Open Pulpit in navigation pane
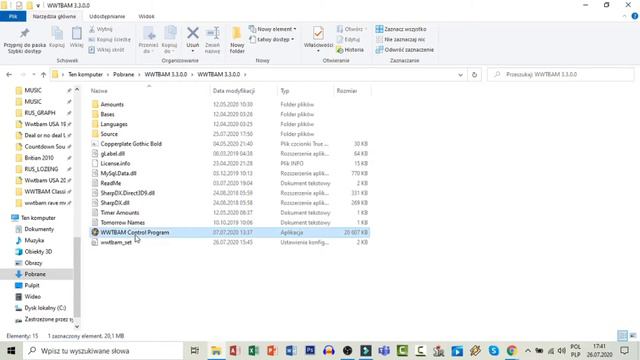 (32, 286)
